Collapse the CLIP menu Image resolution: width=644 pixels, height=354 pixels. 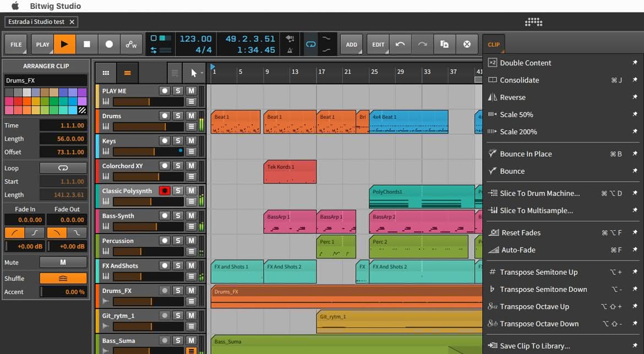[494, 45]
